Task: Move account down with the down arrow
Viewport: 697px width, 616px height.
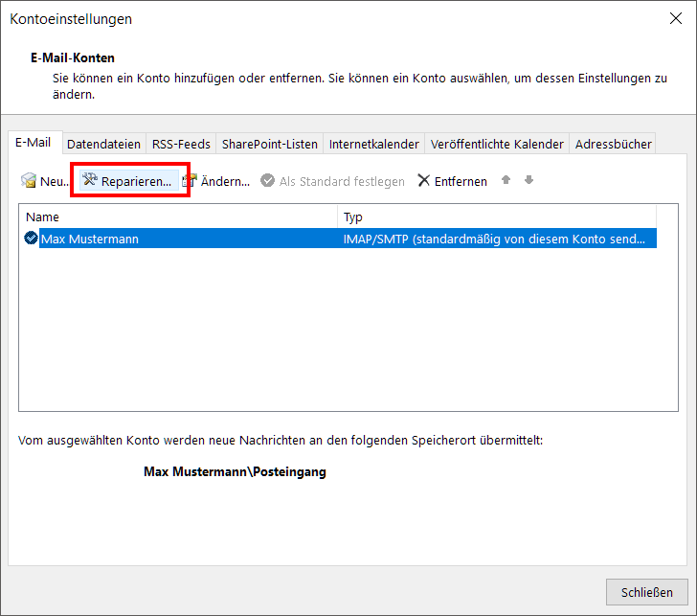Action: click(x=528, y=180)
